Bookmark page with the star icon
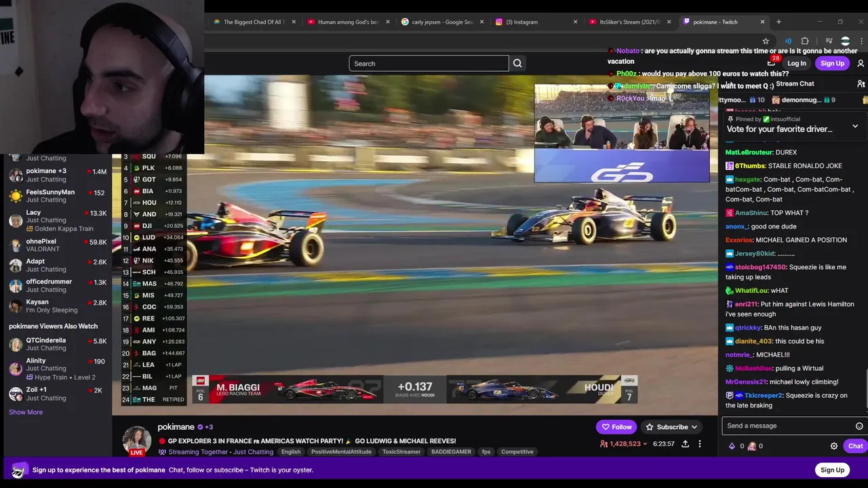Image resolution: width=868 pixels, height=488 pixels. coord(766,41)
